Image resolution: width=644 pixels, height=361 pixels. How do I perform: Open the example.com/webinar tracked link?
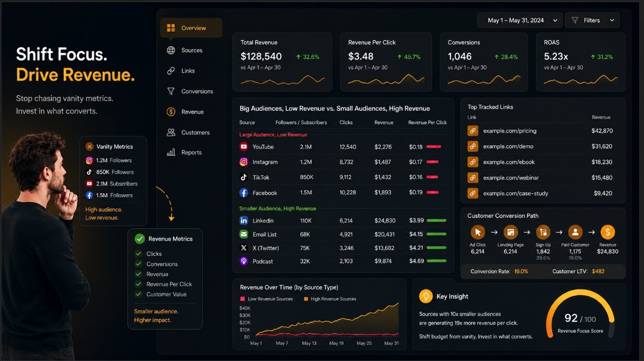(x=511, y=178)
